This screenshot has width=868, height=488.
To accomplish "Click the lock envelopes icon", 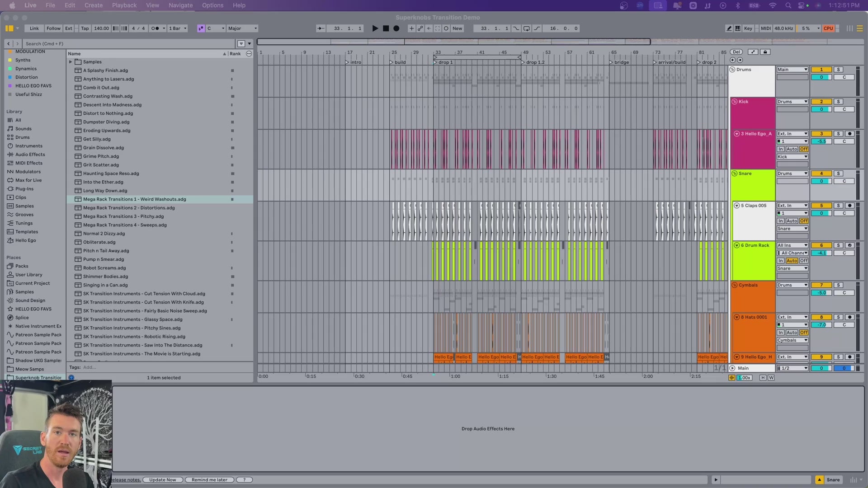I will point(765,52).
